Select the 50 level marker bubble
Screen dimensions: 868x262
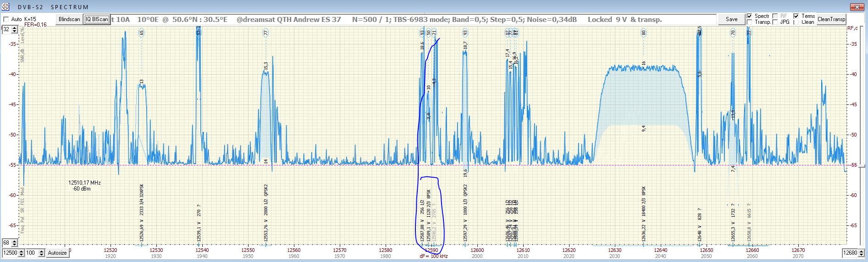[429, 33]
